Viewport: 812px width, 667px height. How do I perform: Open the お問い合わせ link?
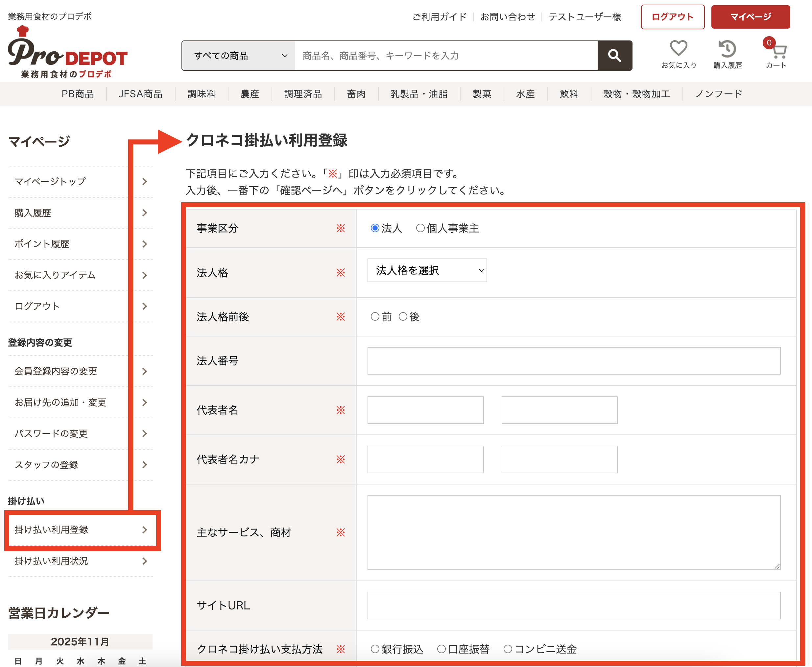coord(508,17)
